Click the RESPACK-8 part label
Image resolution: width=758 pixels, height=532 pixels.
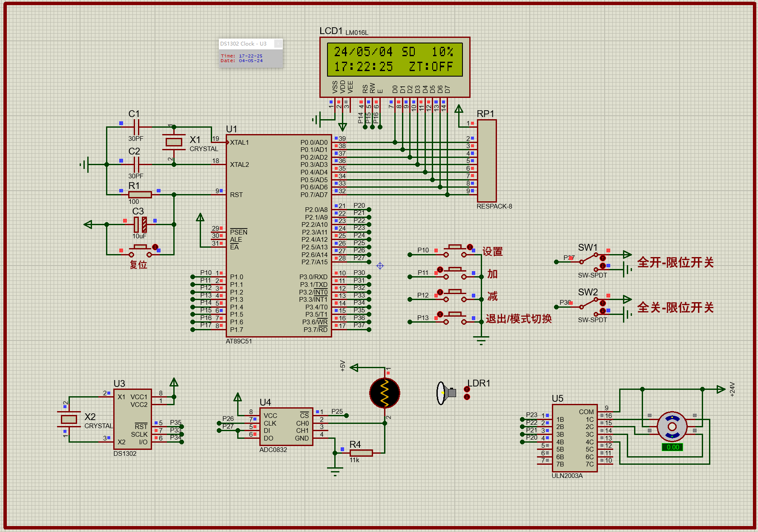pyautogui.click(x=494, y=206)
